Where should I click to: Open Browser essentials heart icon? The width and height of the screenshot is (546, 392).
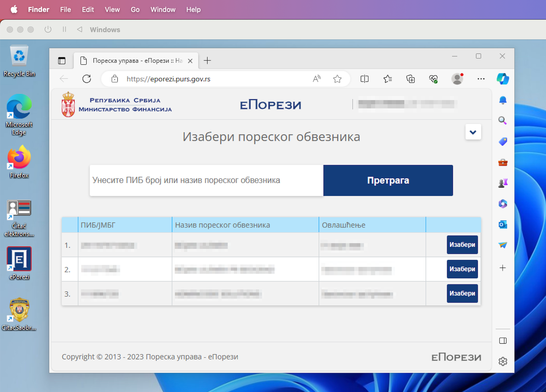(433, 79)
